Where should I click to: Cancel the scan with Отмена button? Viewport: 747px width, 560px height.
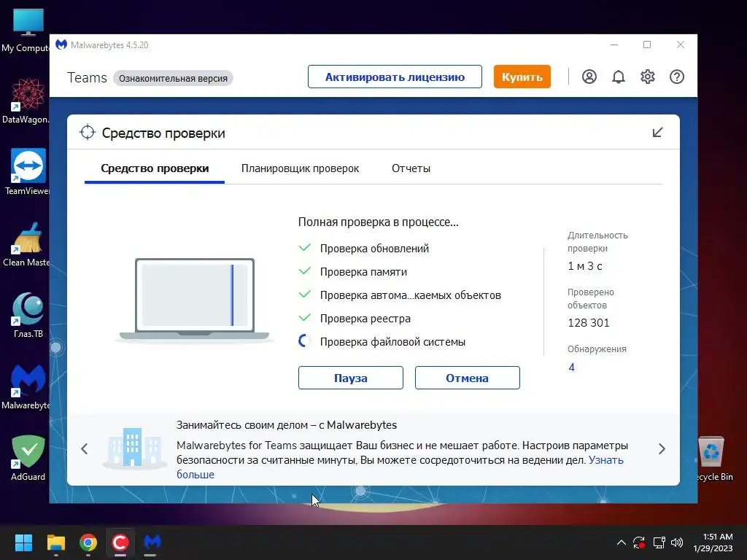click(468, 378)
